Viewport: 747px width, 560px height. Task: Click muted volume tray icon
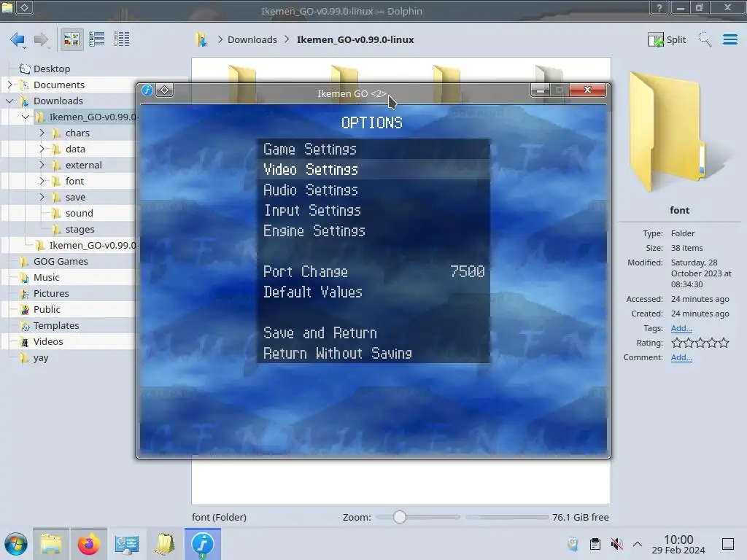(x=616, y=544)
